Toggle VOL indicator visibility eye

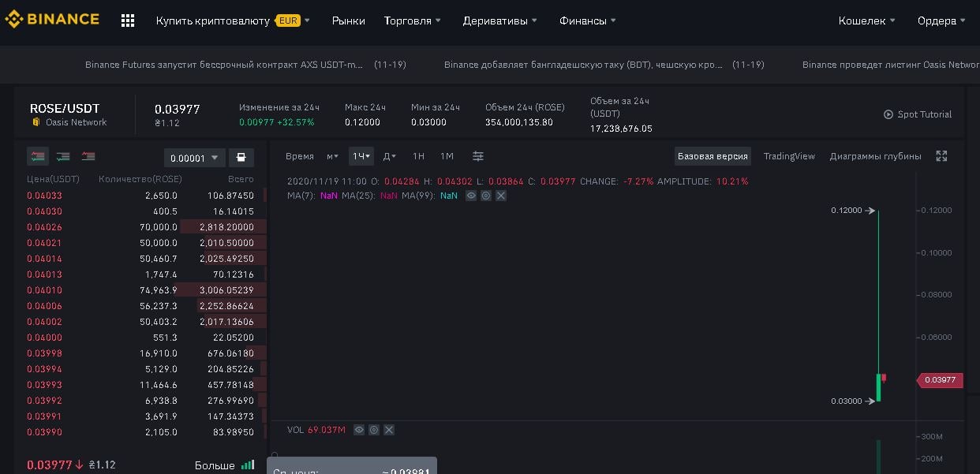click(359, 430)
